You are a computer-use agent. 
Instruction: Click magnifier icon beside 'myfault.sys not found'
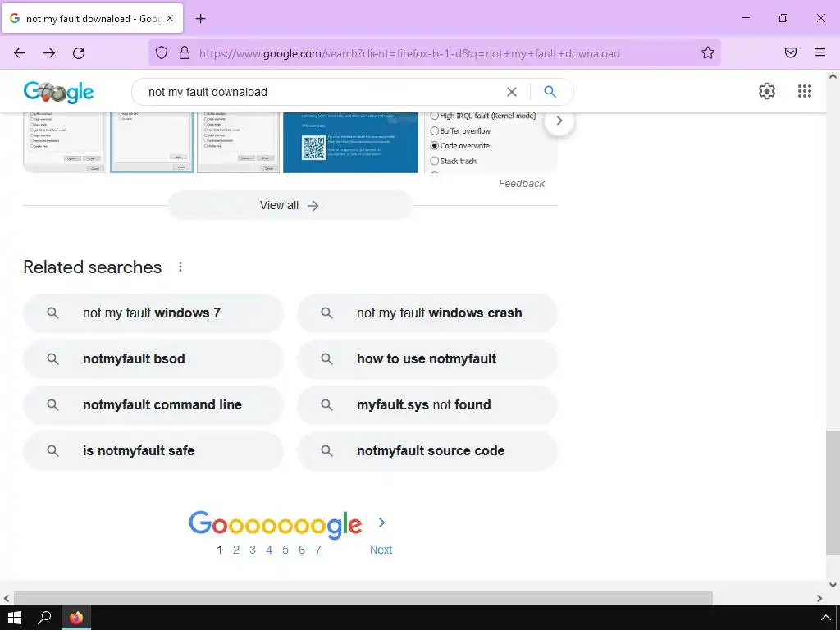[x=326, y=404]
